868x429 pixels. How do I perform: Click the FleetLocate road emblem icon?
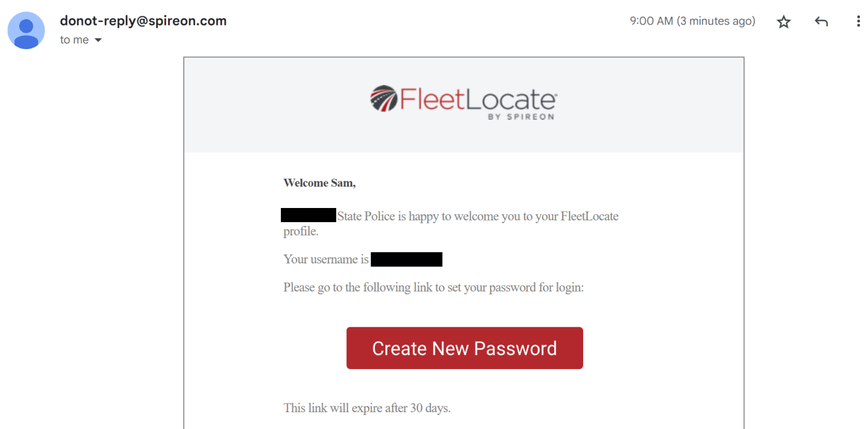(x=384, y=98)
